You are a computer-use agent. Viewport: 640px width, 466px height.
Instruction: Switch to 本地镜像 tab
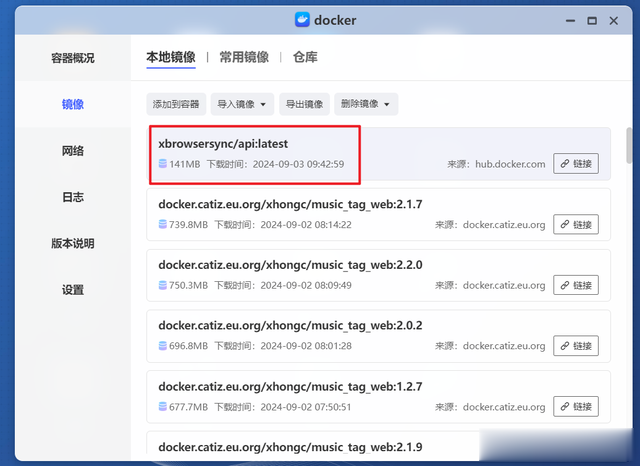click(171, 57)
